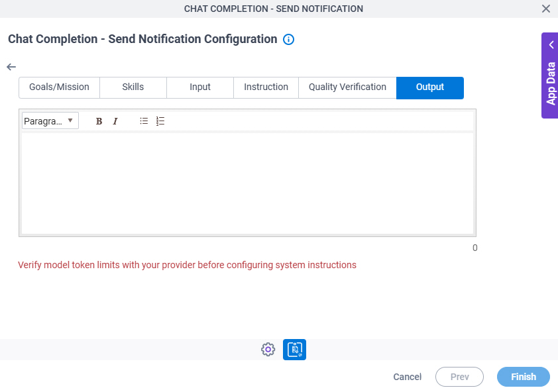The height and width of the screenshot is (392, 558).
Task: Click the info icon beside the configuration title
Action: coord(288,40)
